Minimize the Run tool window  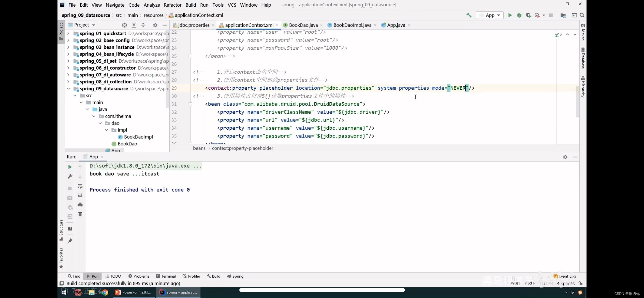click(575, 157)
